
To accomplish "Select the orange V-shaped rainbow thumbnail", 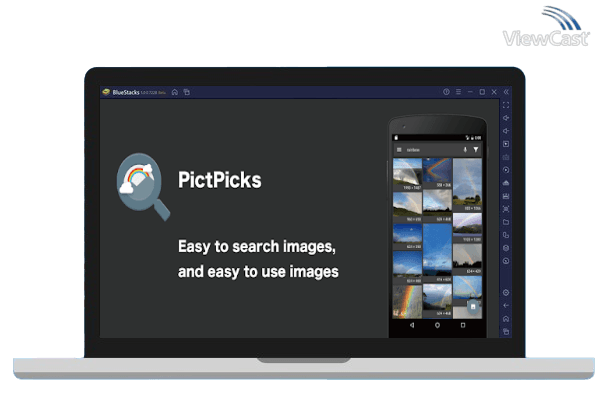I will [x=437, y=173].
